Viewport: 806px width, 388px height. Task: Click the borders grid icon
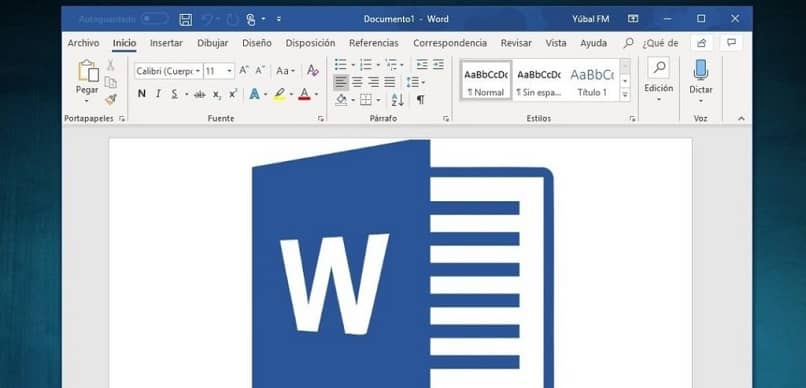365,100
